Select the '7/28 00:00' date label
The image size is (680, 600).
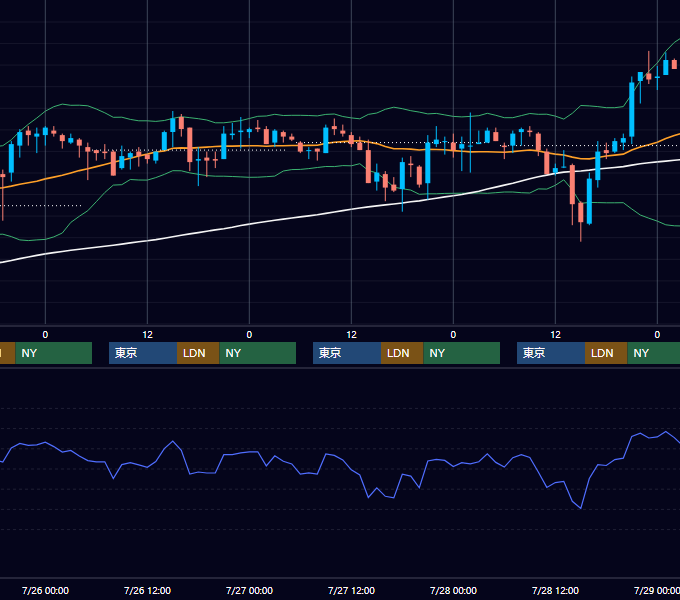pos(453,590)
